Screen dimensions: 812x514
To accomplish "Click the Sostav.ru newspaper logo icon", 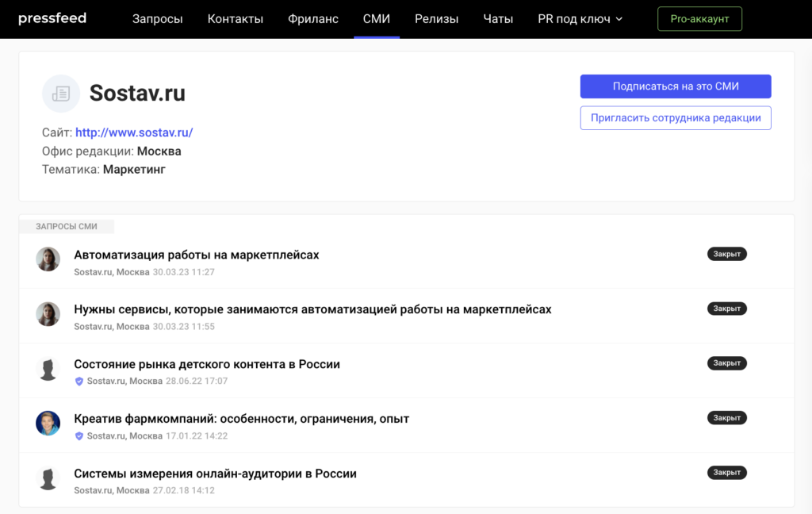I will (x=61, y=94).
